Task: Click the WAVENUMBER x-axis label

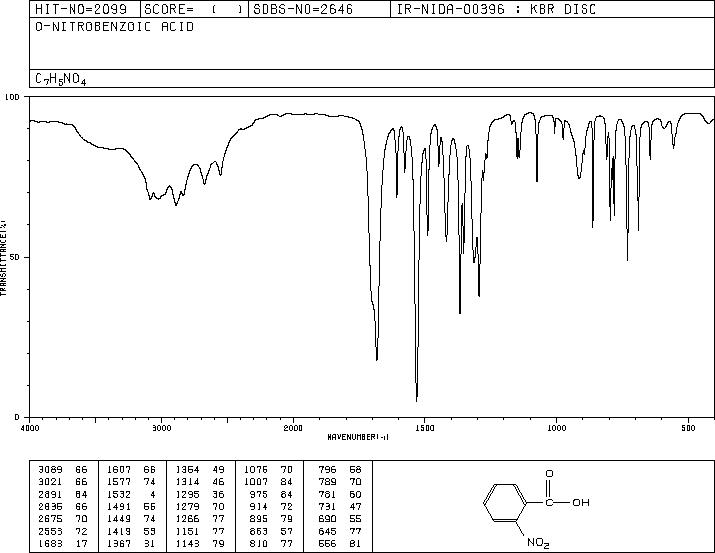Action: pyautogui.click(x=358, y=437)
